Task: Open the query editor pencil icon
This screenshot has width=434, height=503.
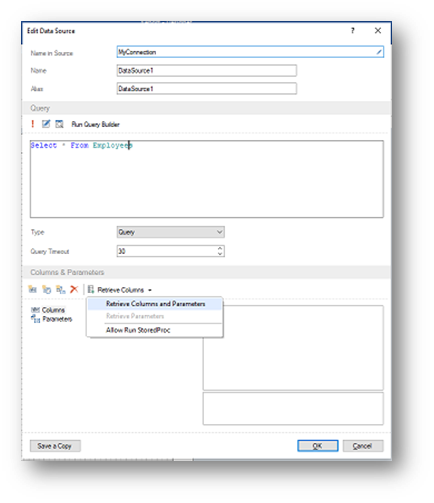Action: pos(46,124)
